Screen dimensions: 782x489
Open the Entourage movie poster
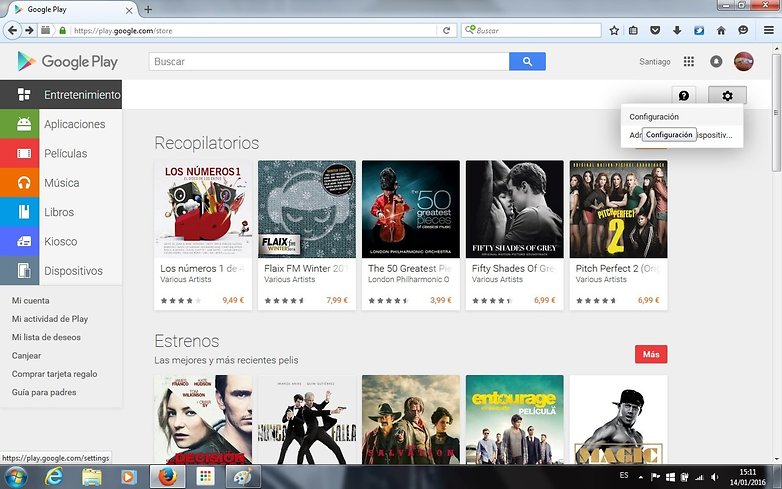click(x=515, y=420)
